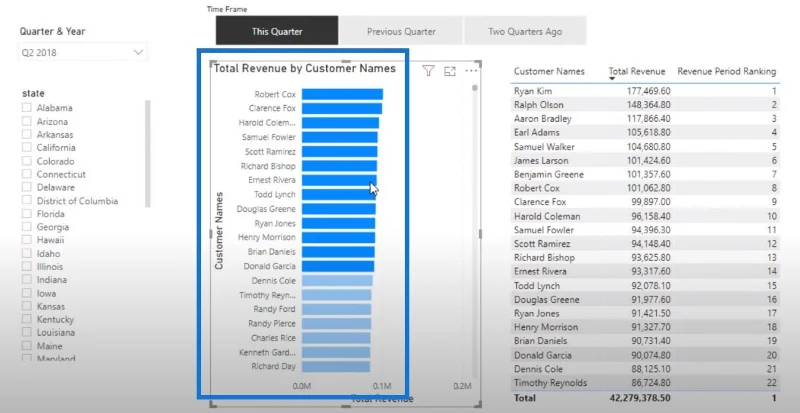The width and height of the screenshot is (800, 413).
Task: Select the Robert Cox bar
Action: [x=342, y=94]
